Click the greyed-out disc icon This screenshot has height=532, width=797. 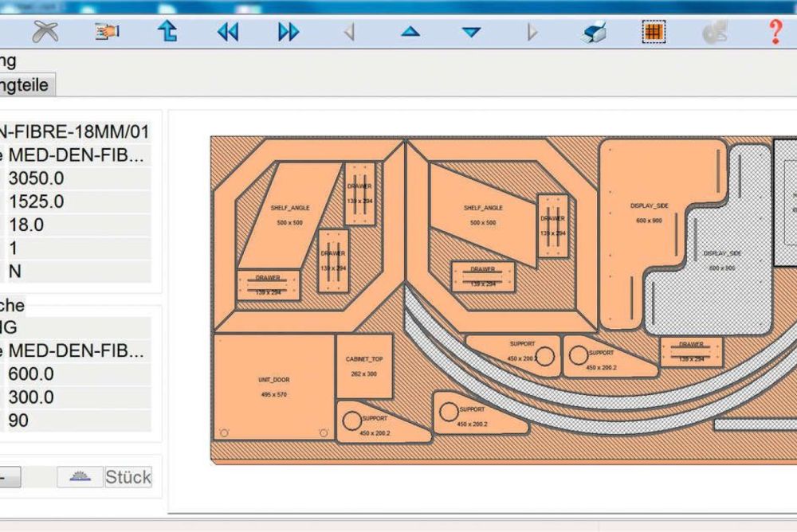coord(714,32)
